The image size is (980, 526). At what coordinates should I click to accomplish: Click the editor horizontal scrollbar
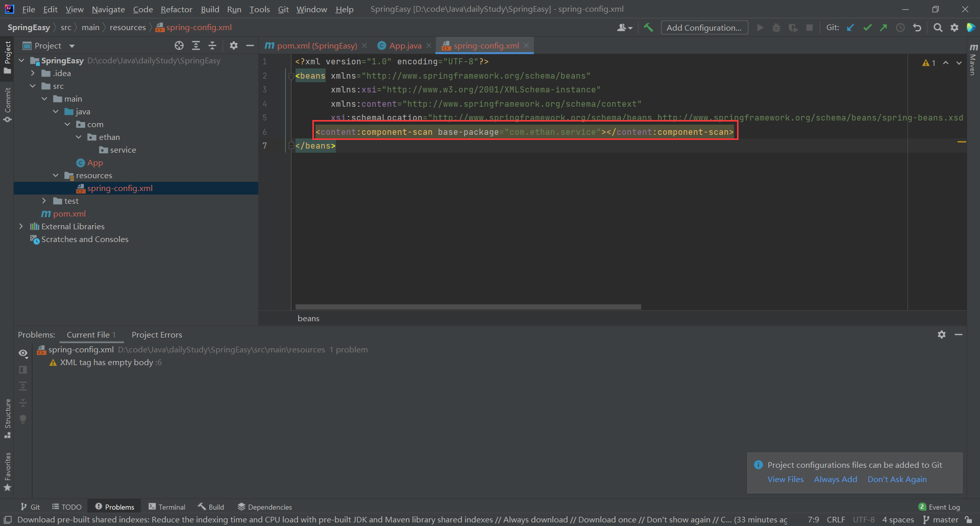[x=468, y=307]
